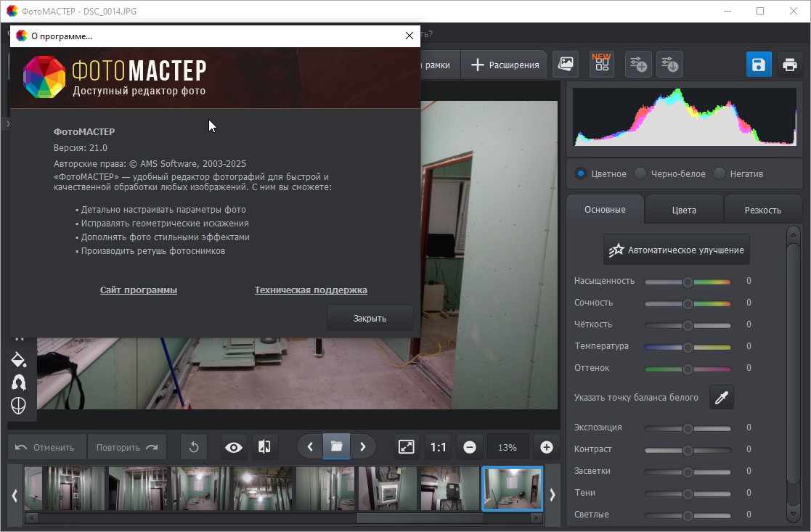Screen dimensions: 811x532
Task: Expand the left side panel arrow
Action: click(7, 124)
